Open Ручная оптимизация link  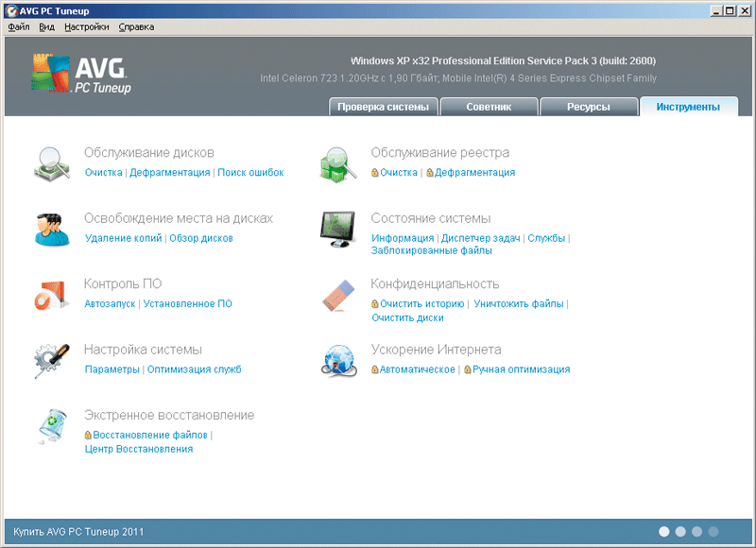click(522, 369)
